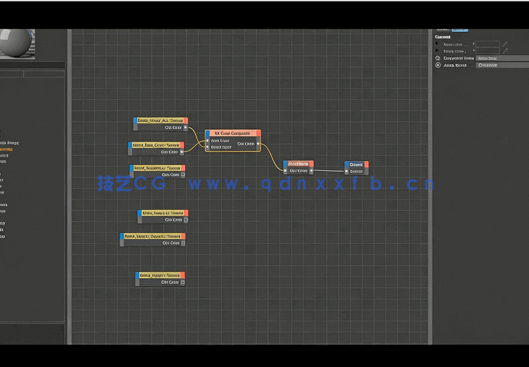Click the Out Color port on the Color Composite node
Viewport: 529px width, 367px height.
(258, 144)
